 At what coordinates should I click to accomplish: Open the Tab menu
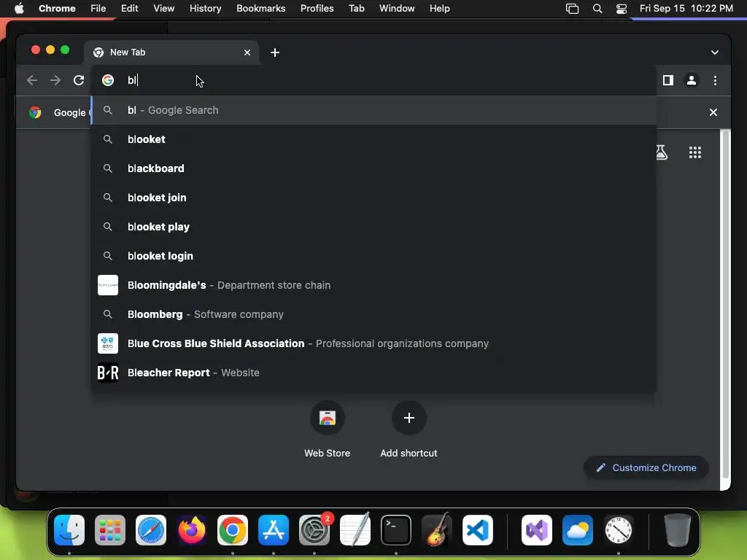point(356,9)
